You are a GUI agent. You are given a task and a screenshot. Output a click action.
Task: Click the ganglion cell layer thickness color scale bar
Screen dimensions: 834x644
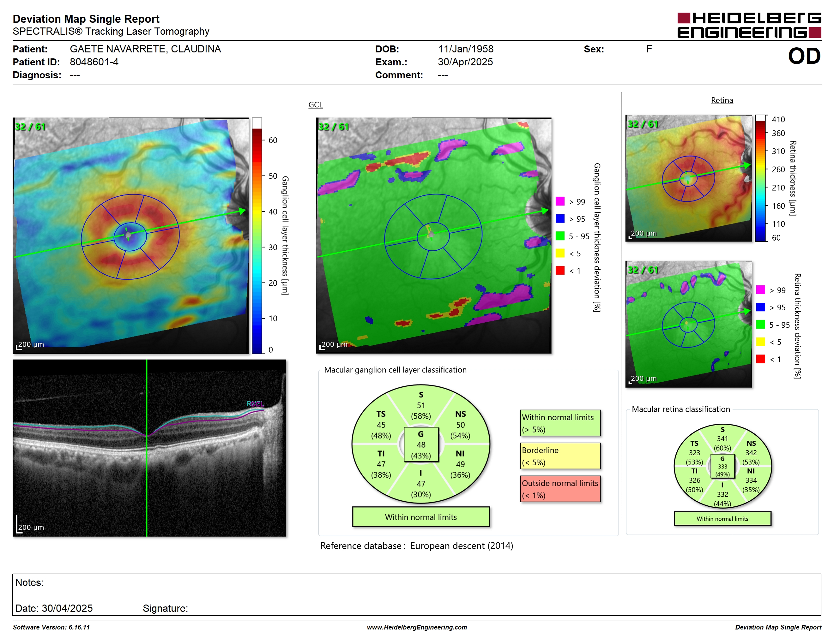(x=257, y=236)
